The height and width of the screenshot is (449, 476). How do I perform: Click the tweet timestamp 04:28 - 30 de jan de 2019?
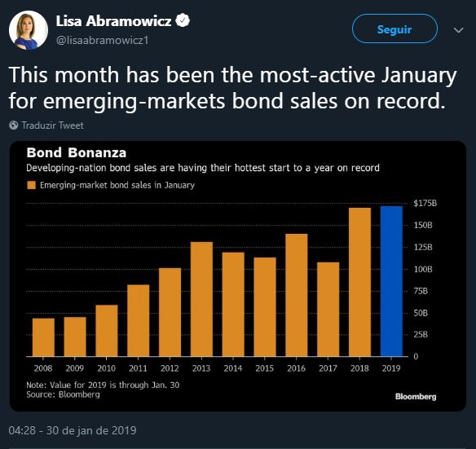pos(73,430)
